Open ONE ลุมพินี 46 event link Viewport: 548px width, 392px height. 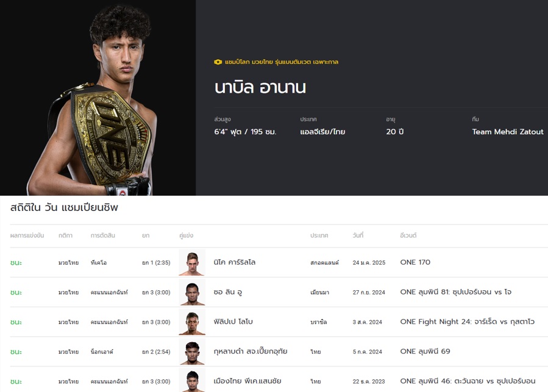(468, 381)
